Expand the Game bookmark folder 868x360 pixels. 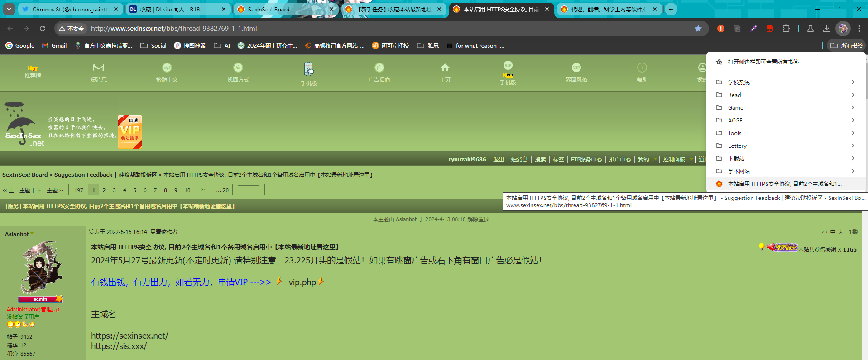[786, 107]
